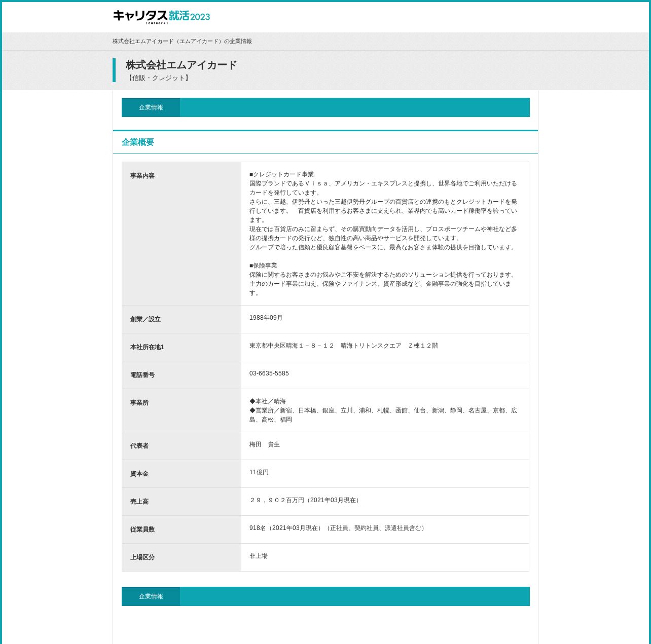Click the ◆営業所 office list text
The height and width of the screenshot is (644, 651).
383,415
